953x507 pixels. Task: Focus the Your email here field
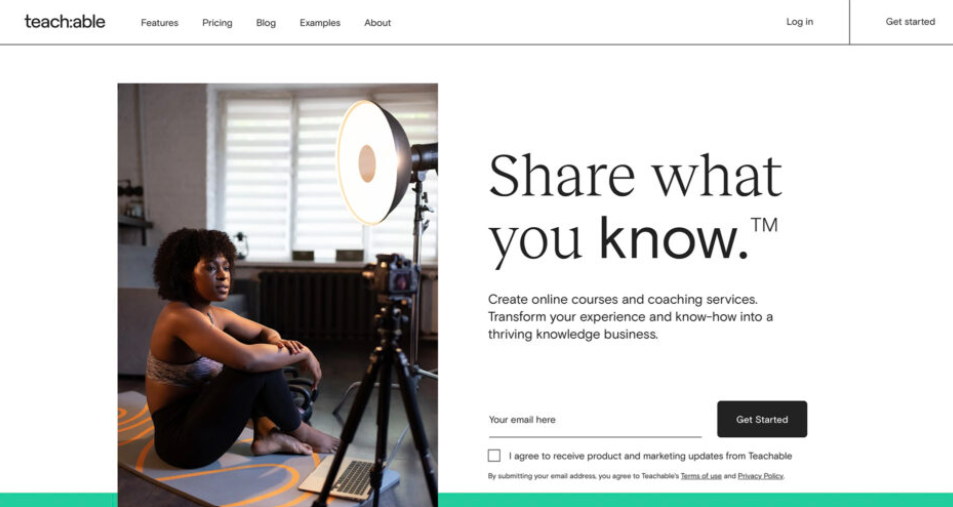coord(594,419)
